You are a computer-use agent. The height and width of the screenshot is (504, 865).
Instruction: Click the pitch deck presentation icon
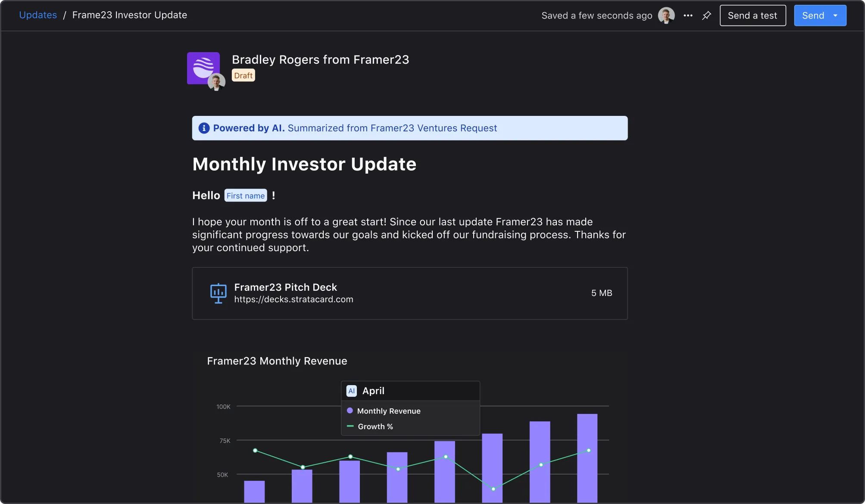(x=218, y=293)
